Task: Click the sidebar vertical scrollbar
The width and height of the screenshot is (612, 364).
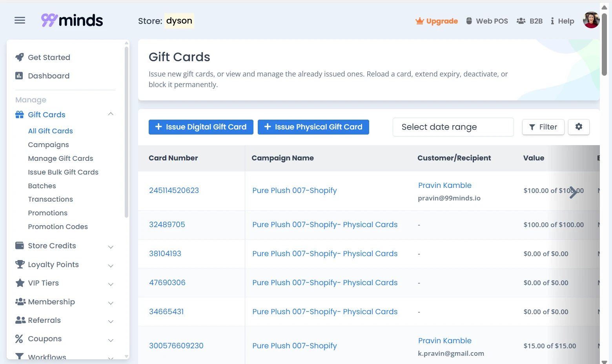Action: [126, 132]
